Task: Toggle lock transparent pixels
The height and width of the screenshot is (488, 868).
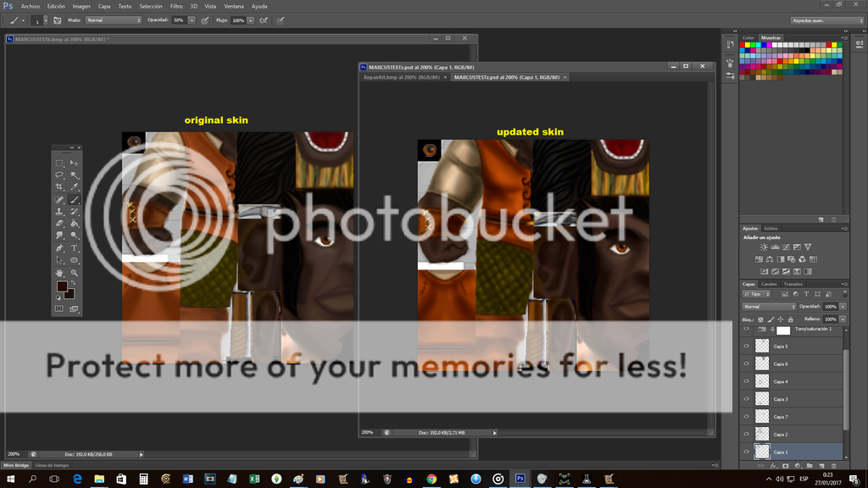Action: click(760, 319)
